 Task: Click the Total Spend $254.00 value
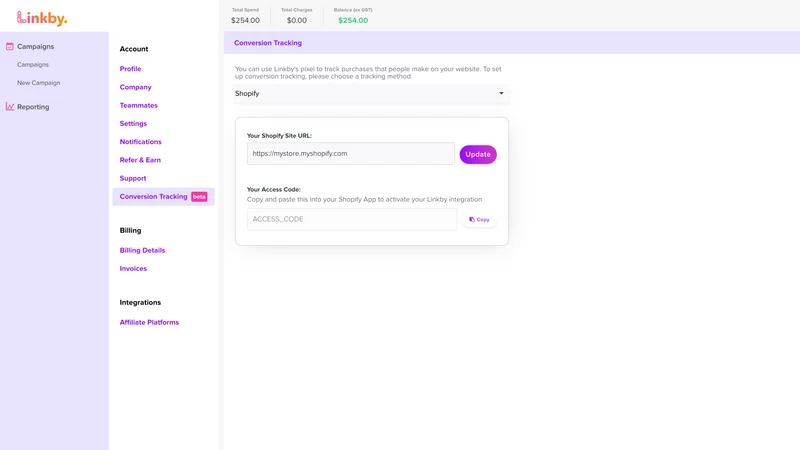point(245,20)
